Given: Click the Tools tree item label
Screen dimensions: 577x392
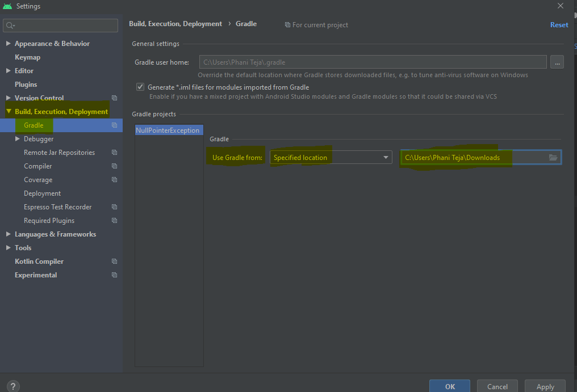Looking at the screenshot, I should click(23, 247).
